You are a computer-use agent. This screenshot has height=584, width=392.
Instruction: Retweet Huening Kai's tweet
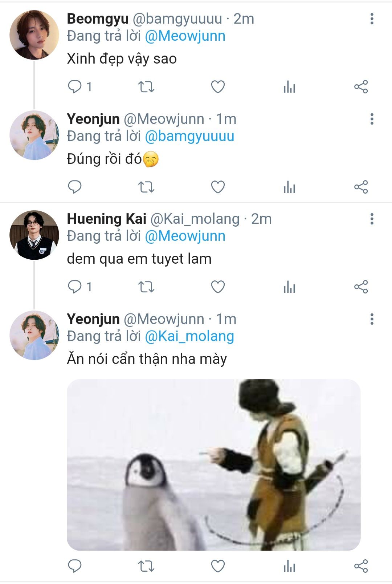[x=146, y=287]
